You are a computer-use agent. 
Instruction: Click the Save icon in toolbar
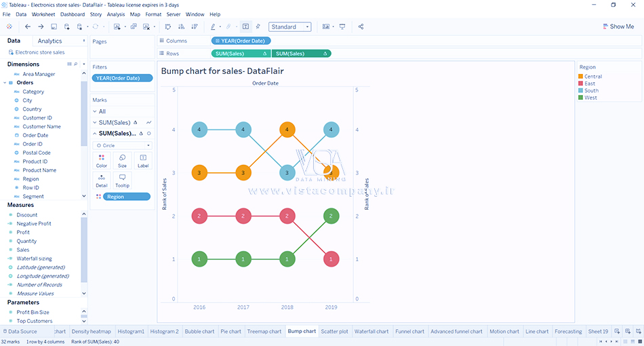click(54, 26)
